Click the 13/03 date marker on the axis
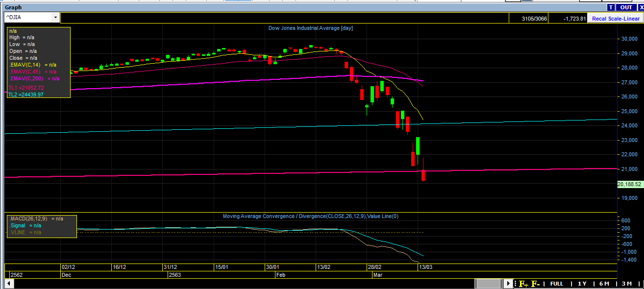Viewport: 644px width, 289px height. [425, 267]
